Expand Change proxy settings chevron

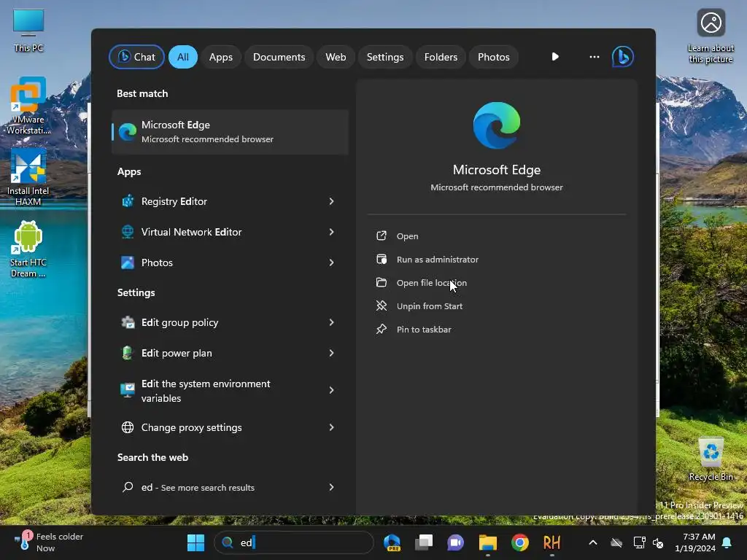[x=332, y=427]
